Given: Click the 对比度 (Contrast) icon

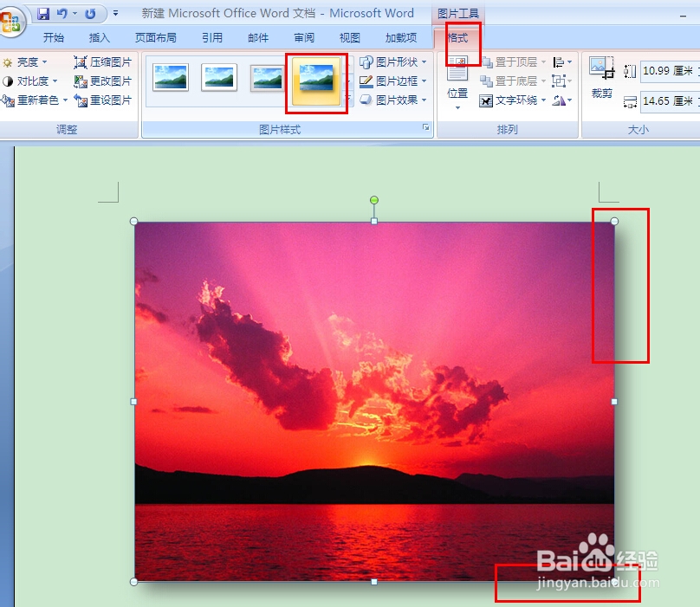Looking at the screenshot, I should [29, 81].
